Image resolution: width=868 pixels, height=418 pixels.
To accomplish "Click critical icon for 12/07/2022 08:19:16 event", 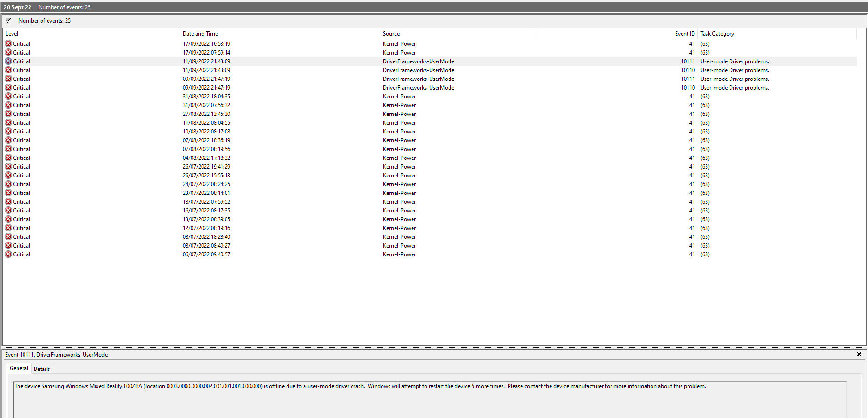I will pos(8,228).
